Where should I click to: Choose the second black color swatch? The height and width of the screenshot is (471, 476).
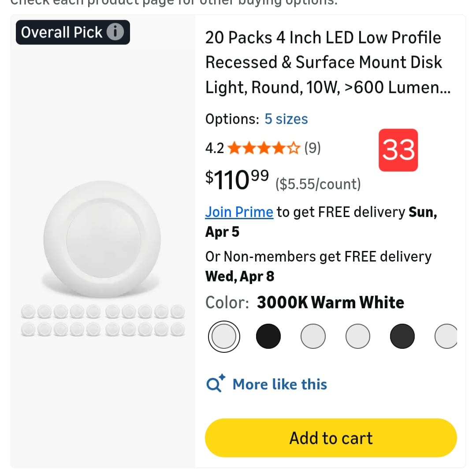click(x=268, y=336)
